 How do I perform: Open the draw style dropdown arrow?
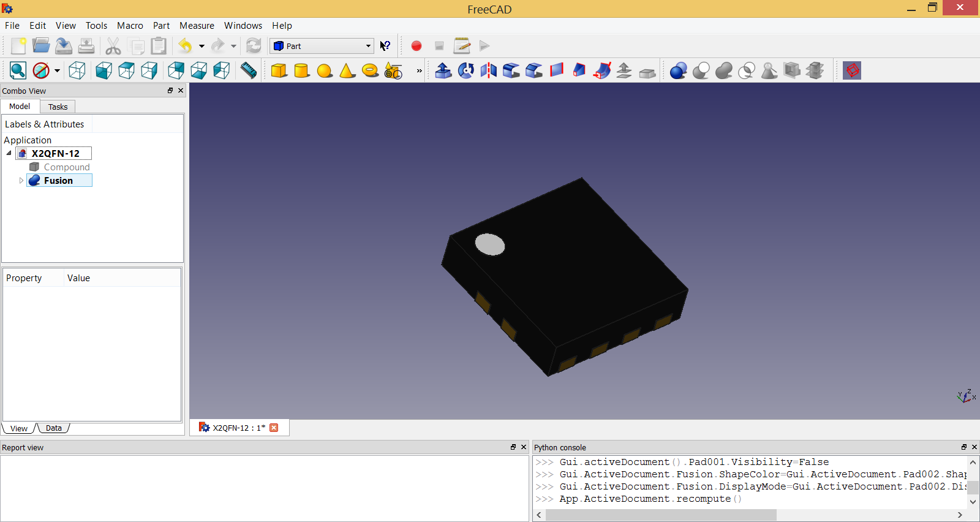point(57,70)
